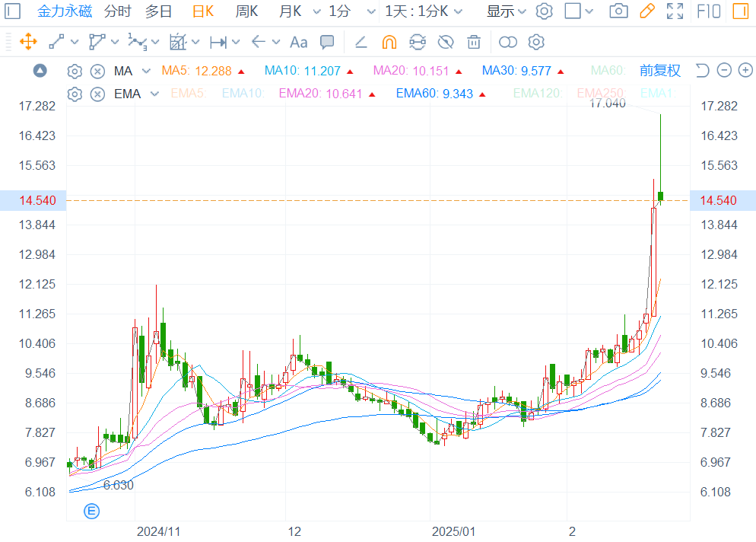The width and height of the screenshot is (756, 542).
Task: Delete all drawings with trash icon
Action: (474, 42)
